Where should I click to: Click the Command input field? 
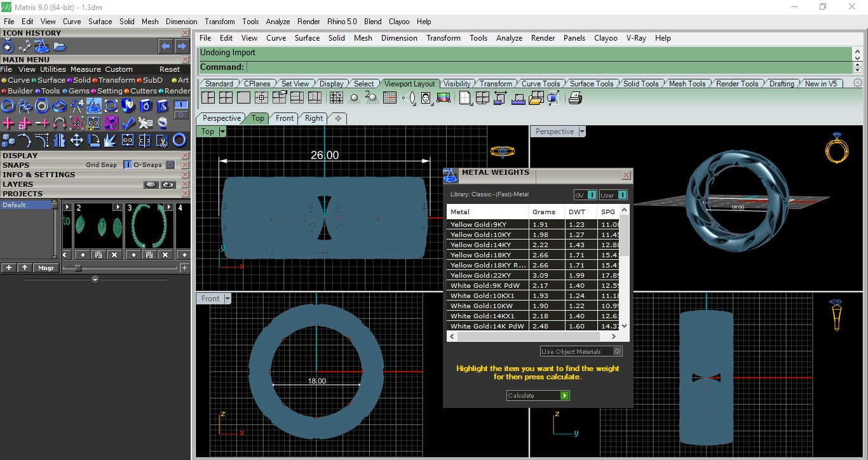549,67
